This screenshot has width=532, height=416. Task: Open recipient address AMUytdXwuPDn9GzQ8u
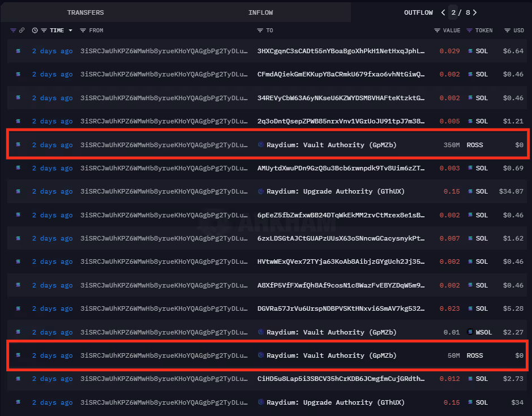point(341,168)
